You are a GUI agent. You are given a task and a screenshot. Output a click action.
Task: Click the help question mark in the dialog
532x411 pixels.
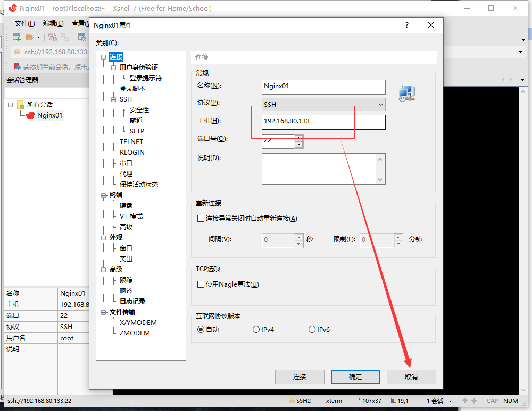407,25
